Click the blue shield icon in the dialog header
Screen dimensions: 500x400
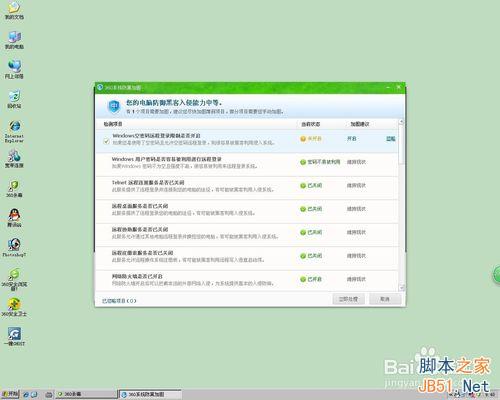(x=114, y=107)
